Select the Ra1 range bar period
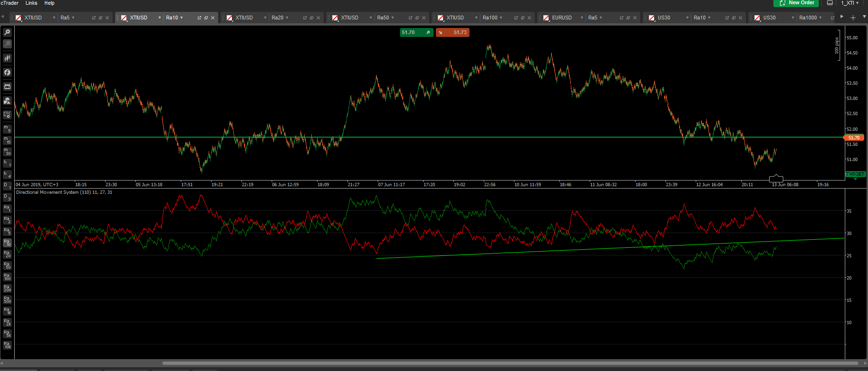 tap(7, 208)
